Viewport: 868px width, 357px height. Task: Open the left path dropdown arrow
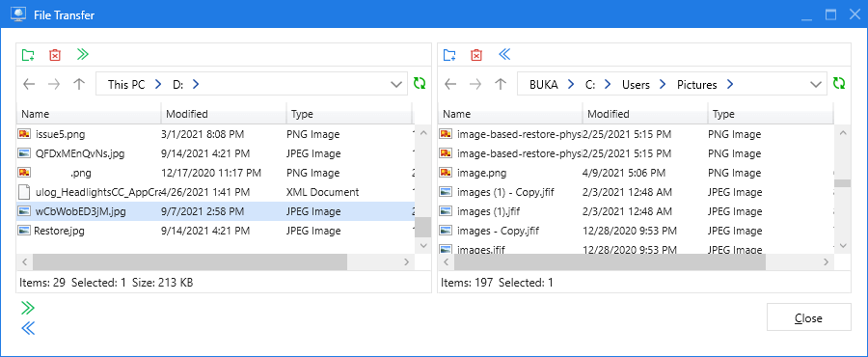point(396,85)
